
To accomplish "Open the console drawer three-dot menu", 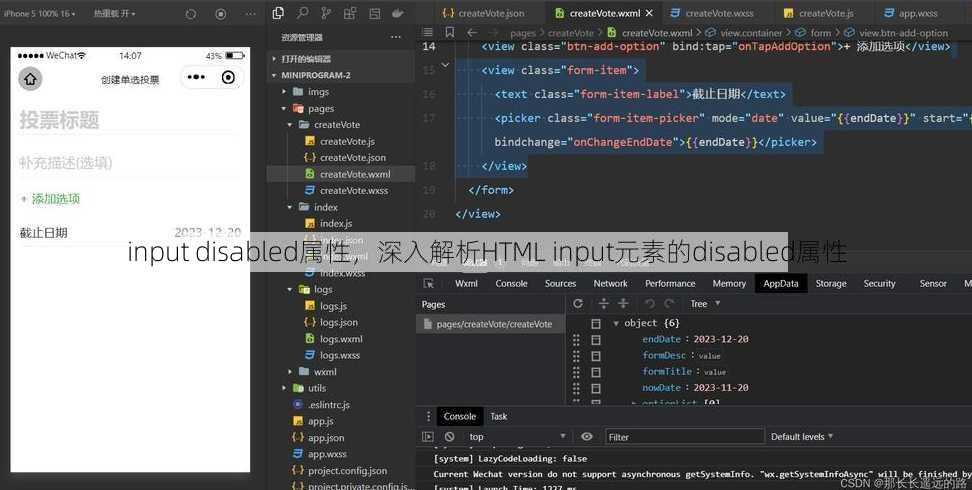I will [x=428, y=416].
